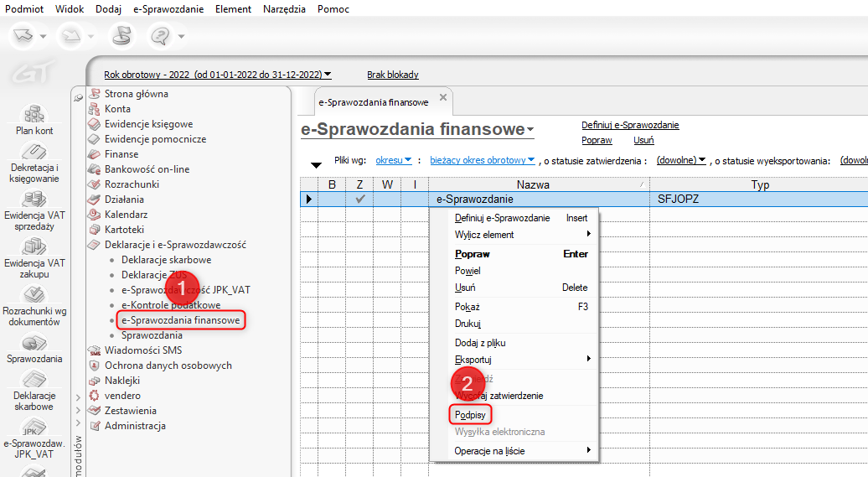Click the Brak blokady link
Viewport: 868px width, 477px height.
(x=392, y=75)
